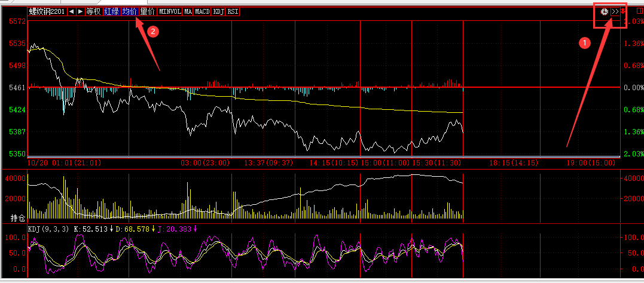Switch to the MA indicator
This screenshot has width=644, height=283.
(188, 11)
